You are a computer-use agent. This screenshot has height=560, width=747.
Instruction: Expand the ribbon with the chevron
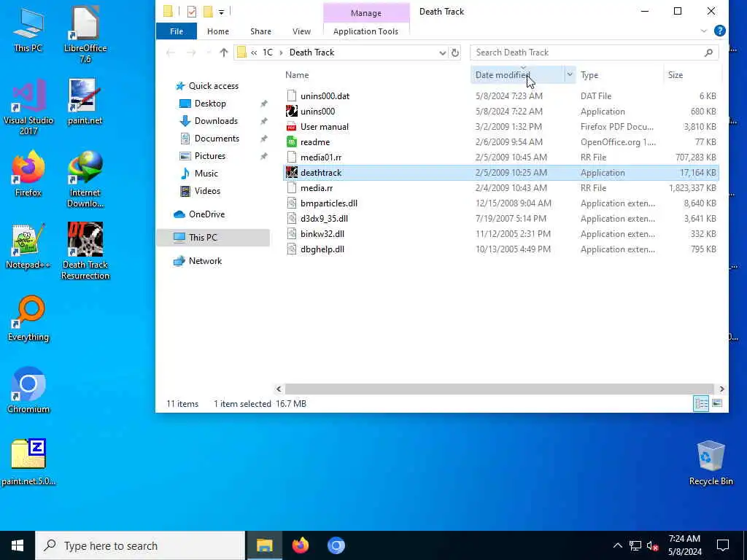(x=704, y=31)
